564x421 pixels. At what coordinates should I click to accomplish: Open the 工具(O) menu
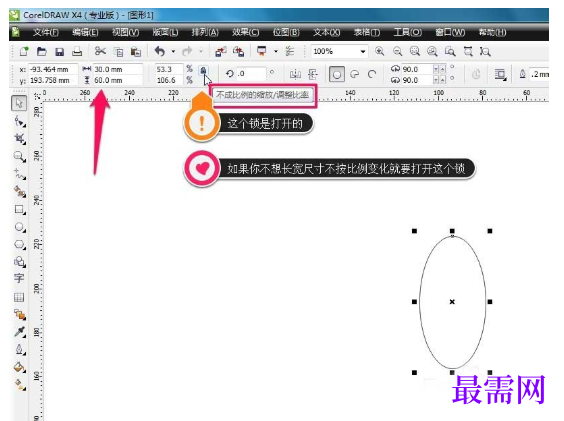click(x=408, y=32)
